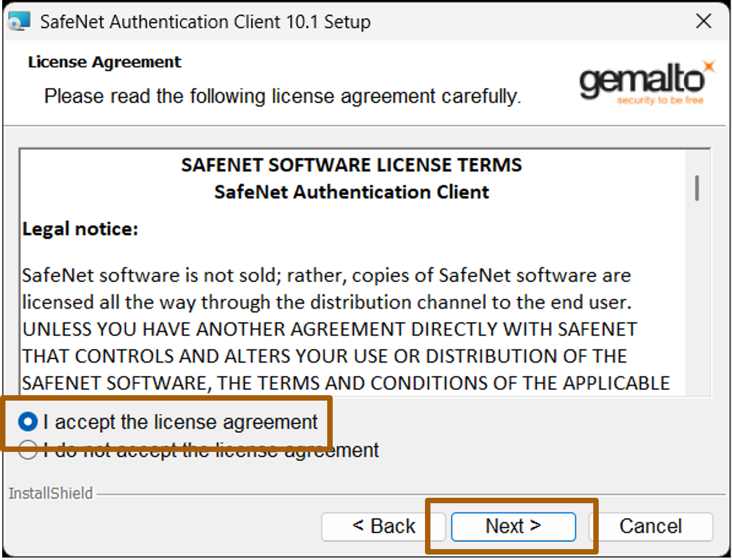Select 'I accept the license agreement' radio button

[28, 422]
